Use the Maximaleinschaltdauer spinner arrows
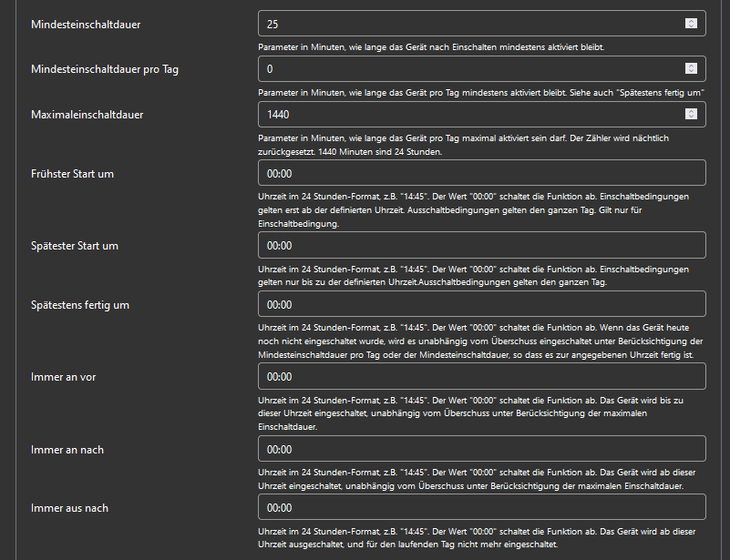730x560 pixels. tap(691, 114)
